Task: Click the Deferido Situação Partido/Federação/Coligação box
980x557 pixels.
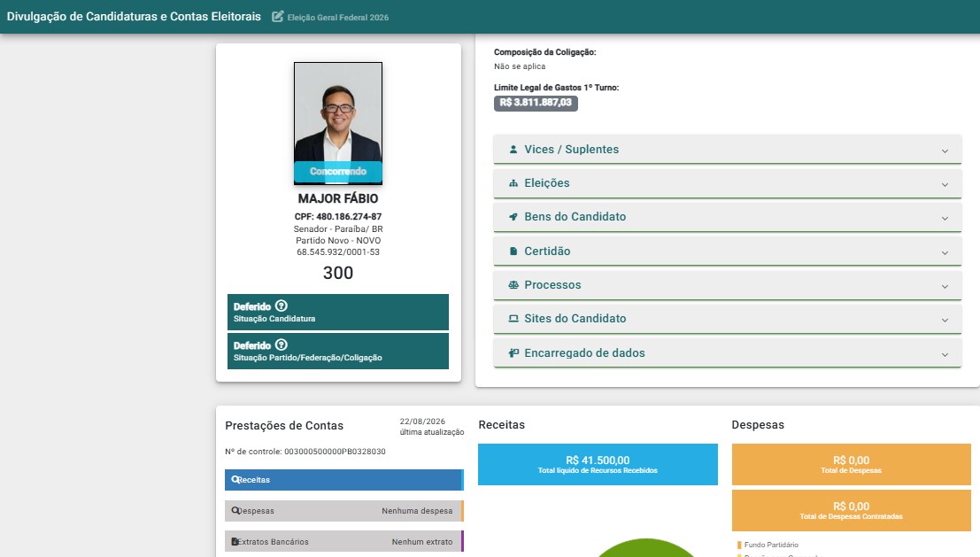Action: click(338, 351)
